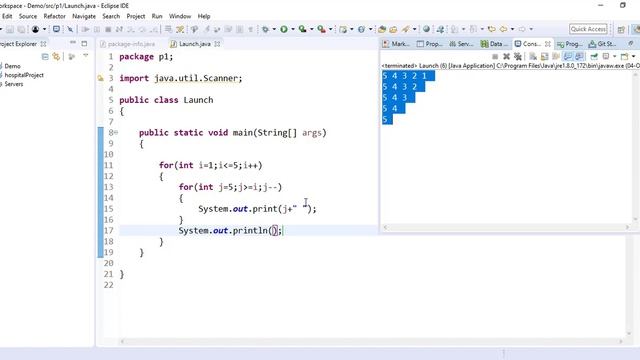The image size is (640, 360).
Task: Toggle show console on standard output change
Action: (567, 56)
